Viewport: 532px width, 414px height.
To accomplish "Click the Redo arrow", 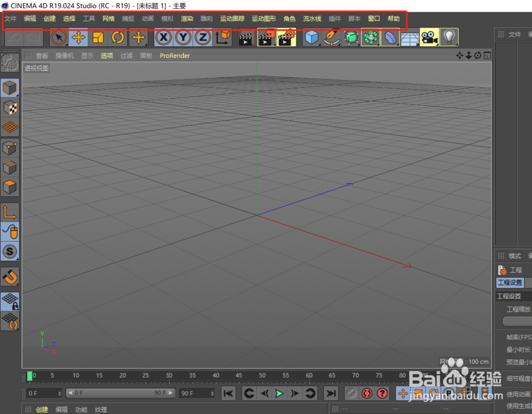I will coord(34,37).
